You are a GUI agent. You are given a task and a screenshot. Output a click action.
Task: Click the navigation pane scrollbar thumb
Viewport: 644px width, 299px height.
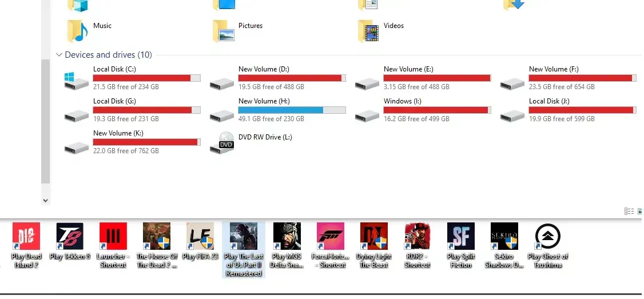(46, 121)
